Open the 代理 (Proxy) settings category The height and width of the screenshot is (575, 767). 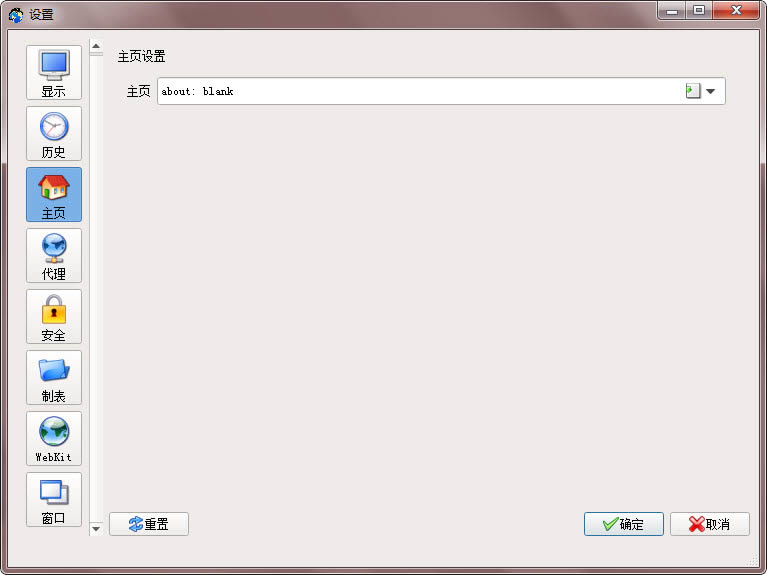coord(54,255)
